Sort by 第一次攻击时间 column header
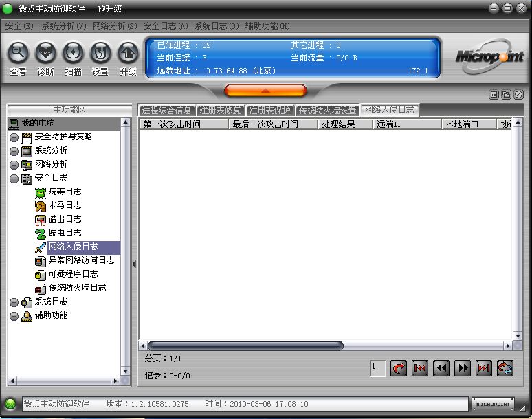The image size is (532, 419). pyautogui.click(x=184, y=124)
